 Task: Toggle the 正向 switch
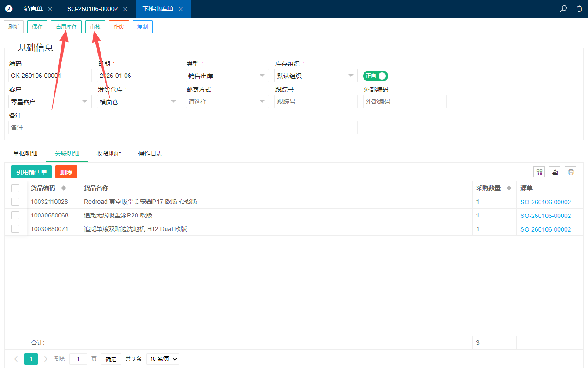[x=375, y=76]
